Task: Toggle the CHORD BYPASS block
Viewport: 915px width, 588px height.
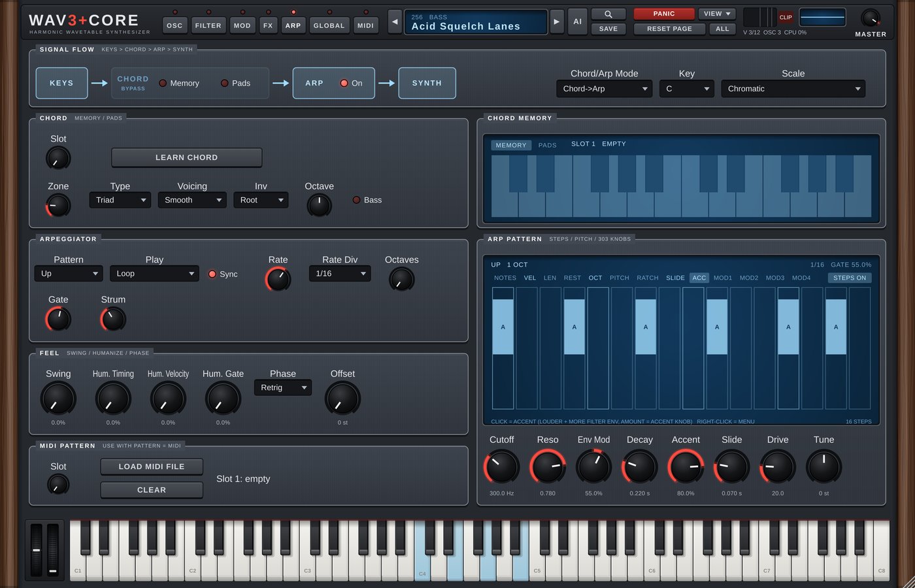Action: pyautogui.click(x=133, y=83)
